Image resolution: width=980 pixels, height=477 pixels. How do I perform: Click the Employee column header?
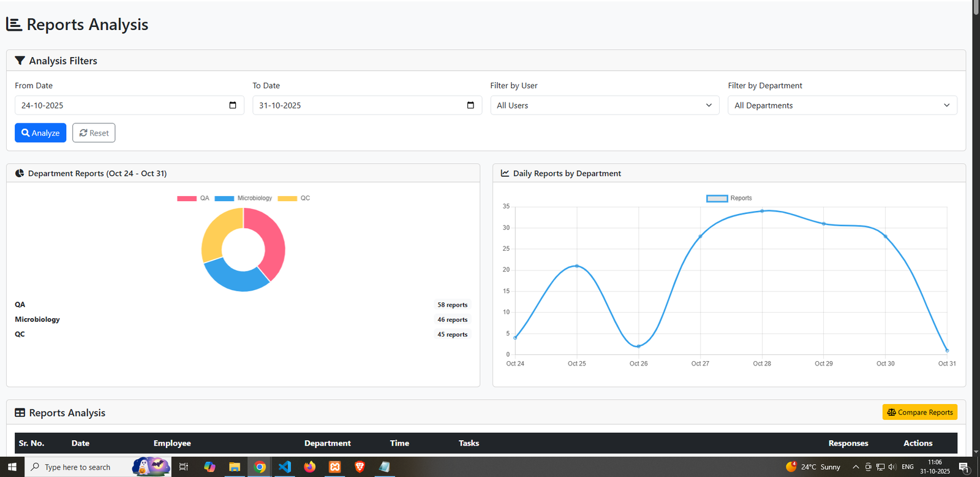click(172, 443)
